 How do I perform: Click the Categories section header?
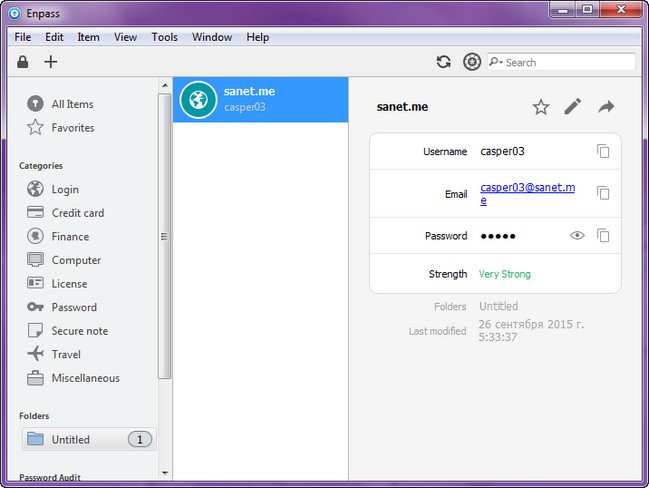pyautogui.click(x=41, y=166)
